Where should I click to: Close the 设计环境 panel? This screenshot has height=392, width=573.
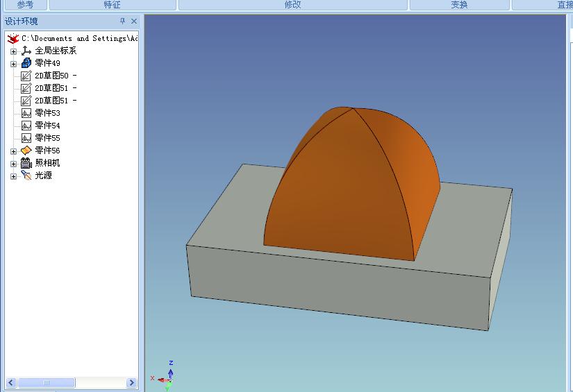(x=134, y=22)
